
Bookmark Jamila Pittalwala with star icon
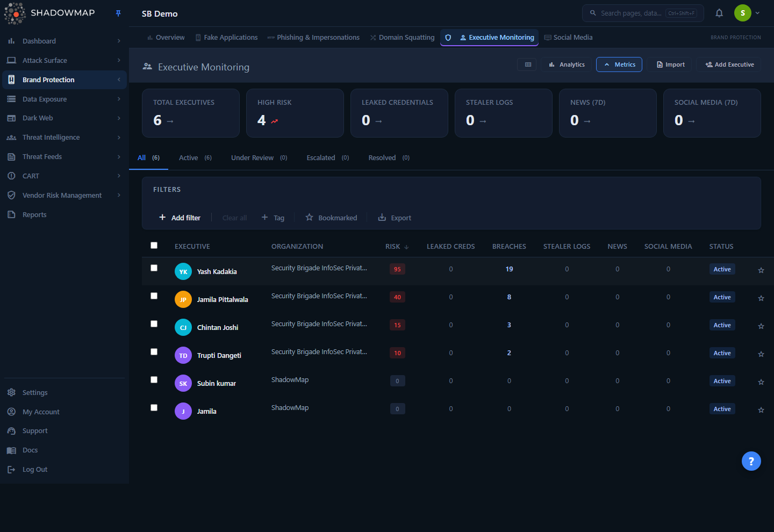tap(761, 298)
